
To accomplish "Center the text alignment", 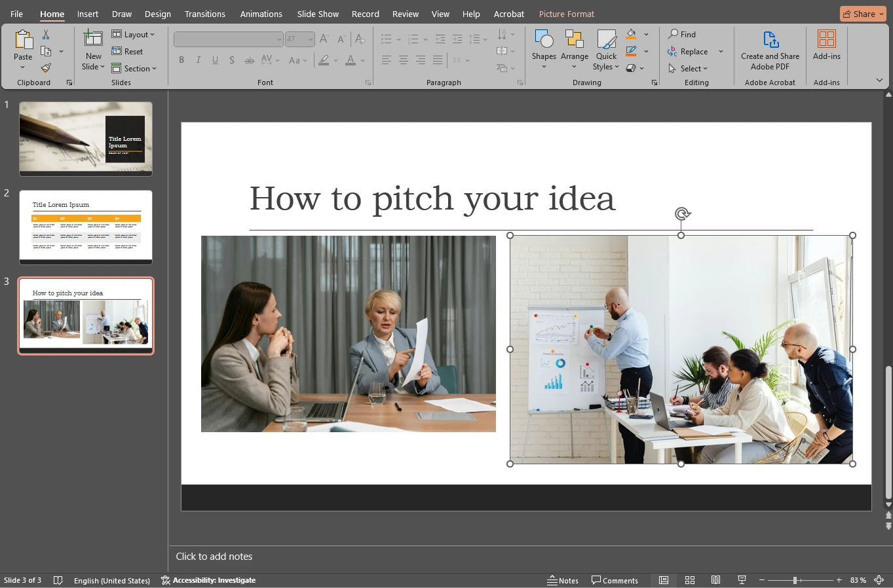I will 404,60.
